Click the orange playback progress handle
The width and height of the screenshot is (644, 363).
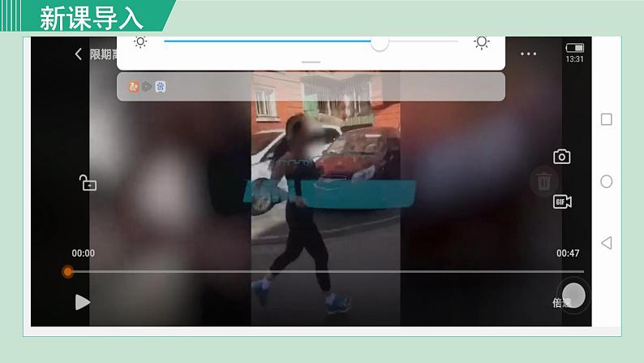68,272
